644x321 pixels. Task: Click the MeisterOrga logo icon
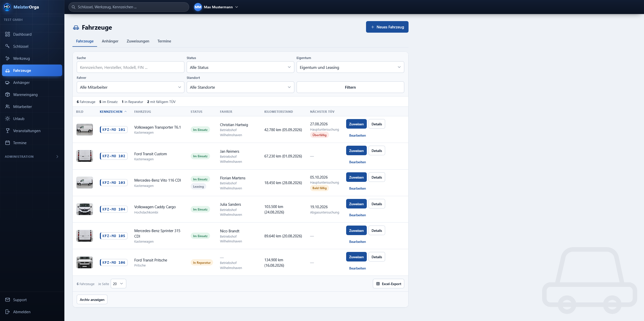point(7,7)
